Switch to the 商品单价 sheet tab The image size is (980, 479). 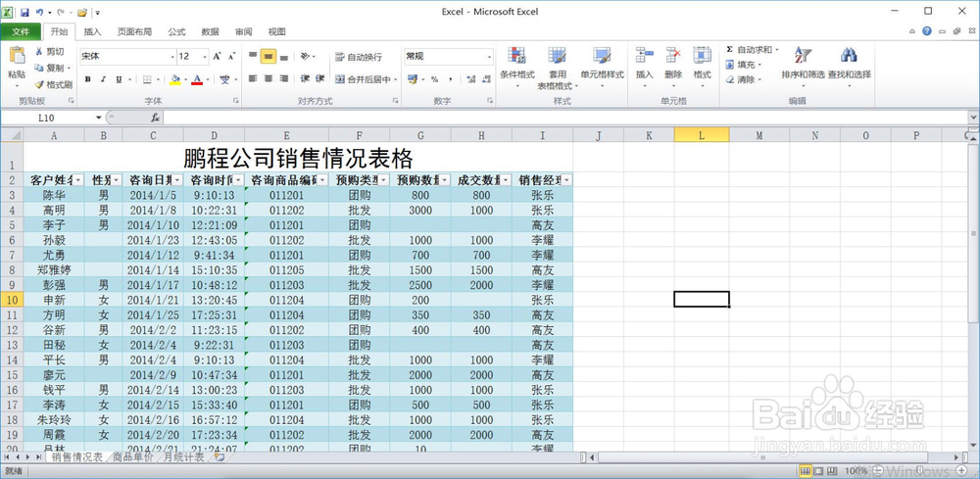point(132,457)
